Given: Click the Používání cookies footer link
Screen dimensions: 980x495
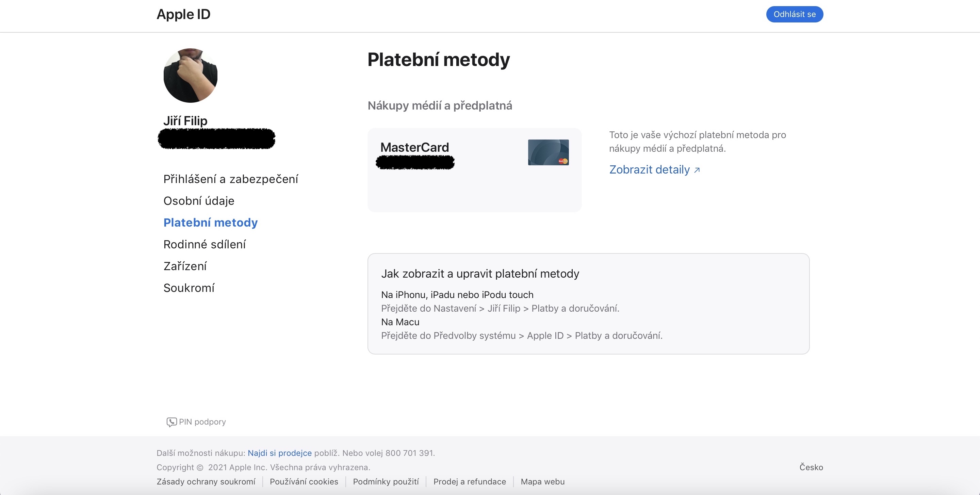Looking at the screenshot, I should 304,482.
